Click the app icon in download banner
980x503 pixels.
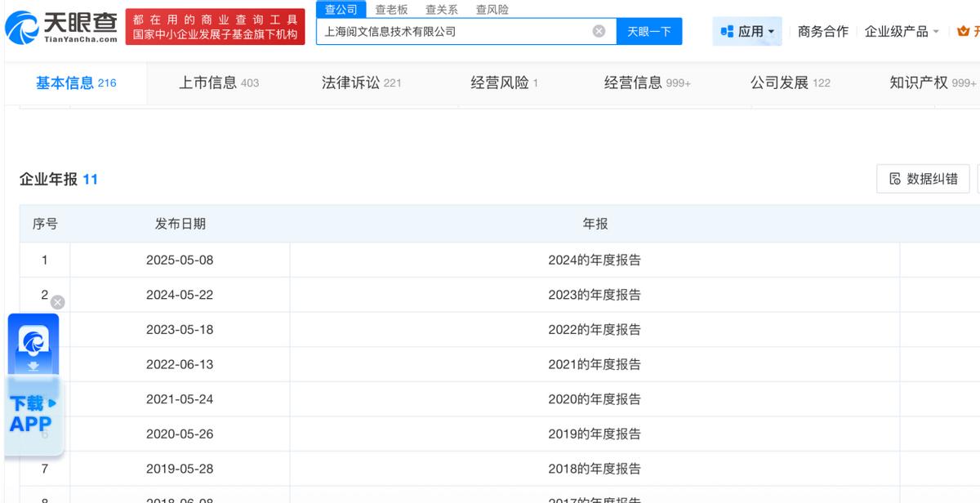[x=33, y=341]
